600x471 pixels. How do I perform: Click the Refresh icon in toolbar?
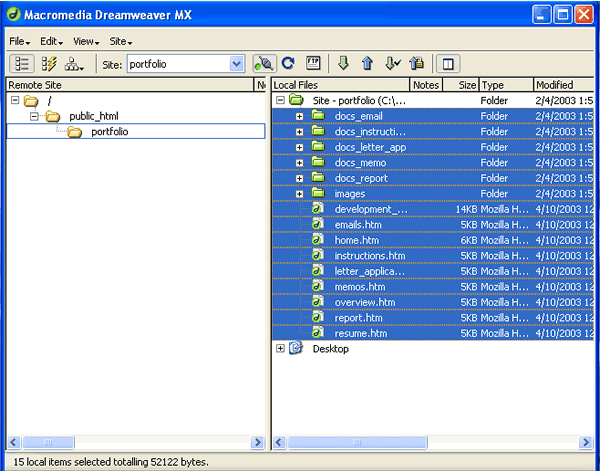tap(288, 63)
